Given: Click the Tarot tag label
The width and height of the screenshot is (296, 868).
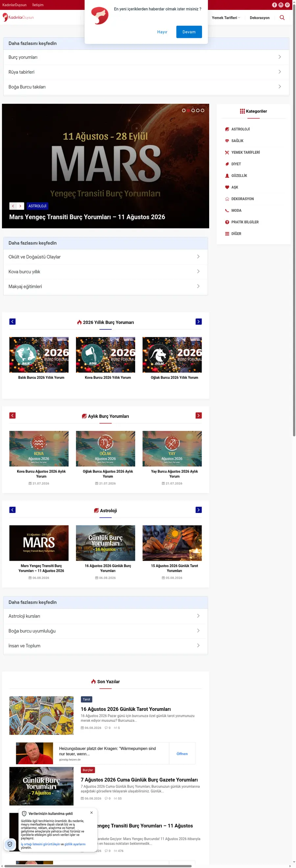Looking at the screenshot, I should point(86,699).
